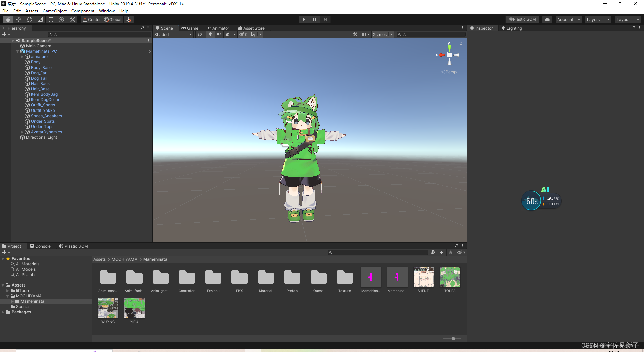
Task: Select the Rect Transform tool
Action: [51, 19]
